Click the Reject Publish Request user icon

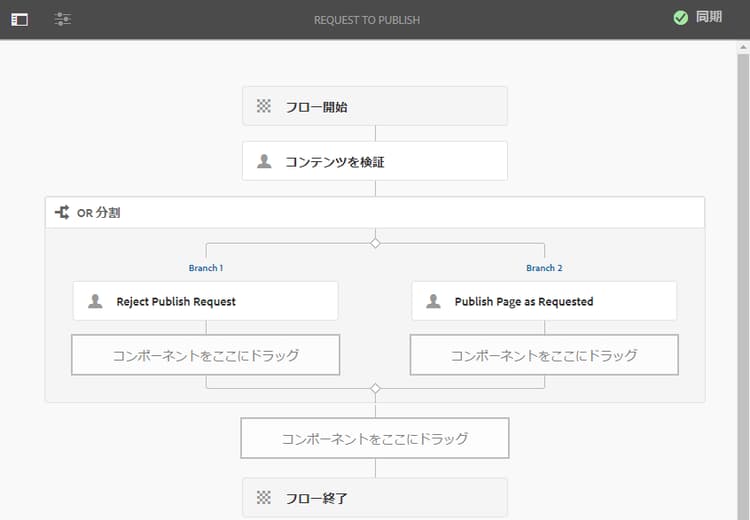pyautogui.click(x=95, y=301)
